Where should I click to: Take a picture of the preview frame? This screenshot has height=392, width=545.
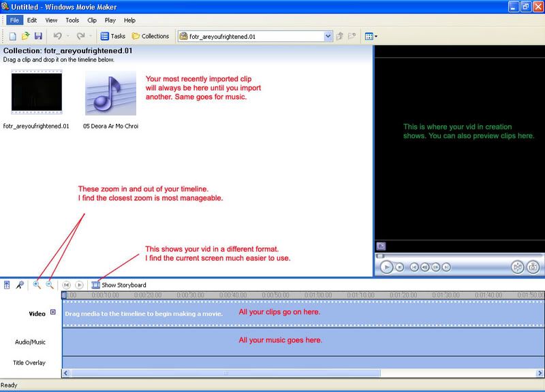click(533, 267)
